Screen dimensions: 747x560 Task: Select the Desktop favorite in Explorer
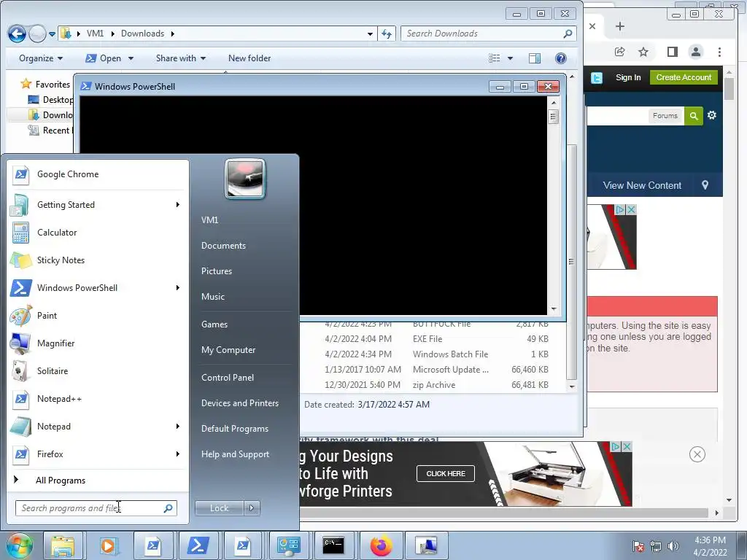pyautogui.click(x=50, y=100)
